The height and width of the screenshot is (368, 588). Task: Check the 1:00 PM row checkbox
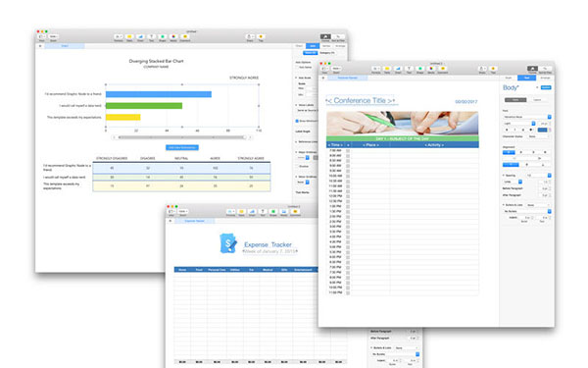348,206
